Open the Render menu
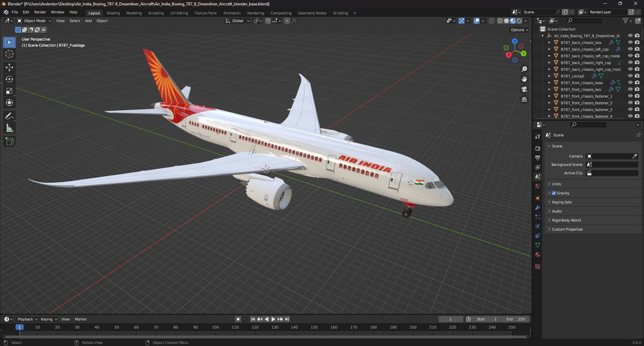644x346 pixels. point(40,12)
